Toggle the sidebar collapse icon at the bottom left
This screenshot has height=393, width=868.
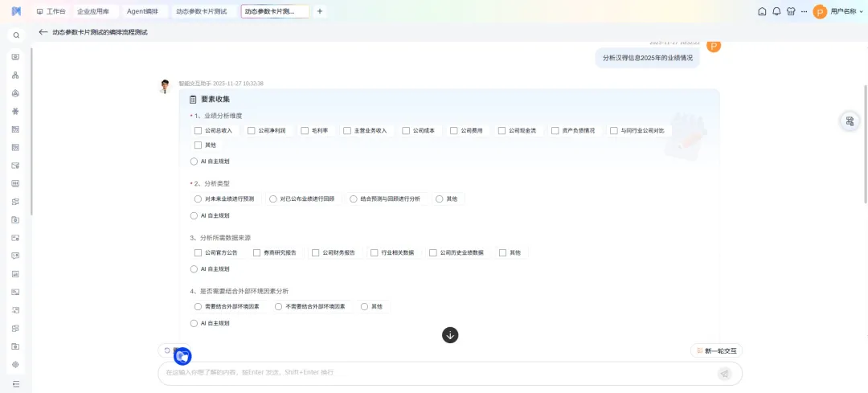pos(15,383)
